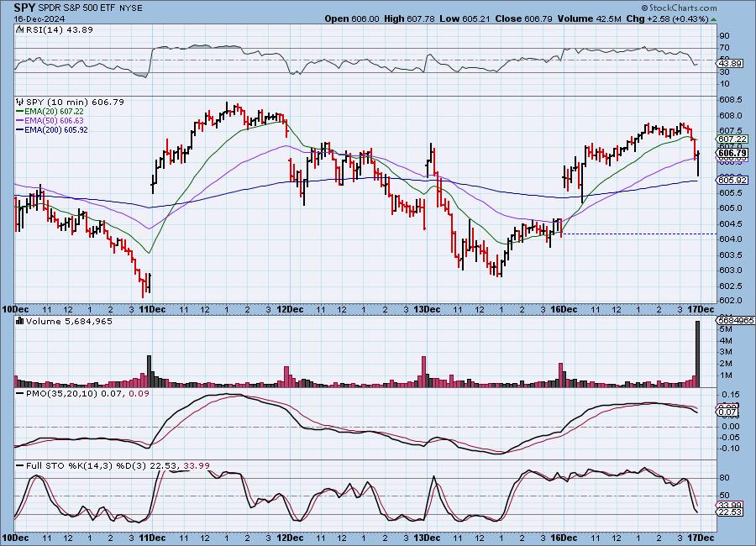Click the 608.5 price axis label

[729, 99]
